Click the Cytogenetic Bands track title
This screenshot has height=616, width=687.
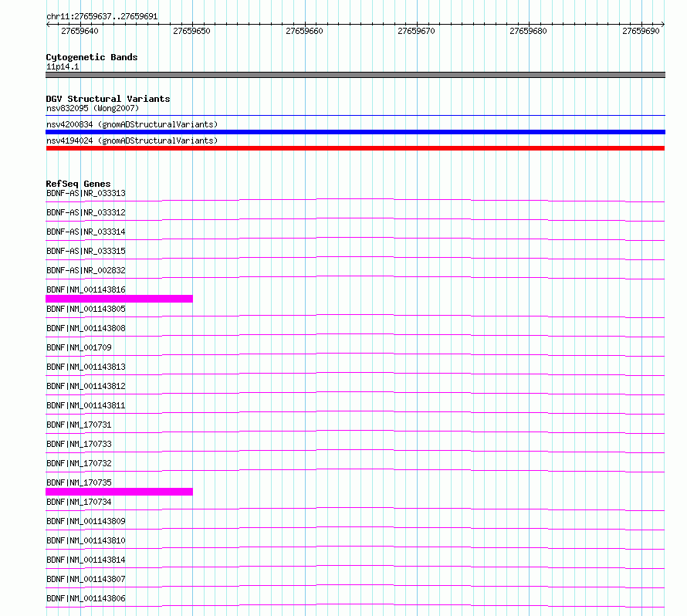click(x=92, y=57)
